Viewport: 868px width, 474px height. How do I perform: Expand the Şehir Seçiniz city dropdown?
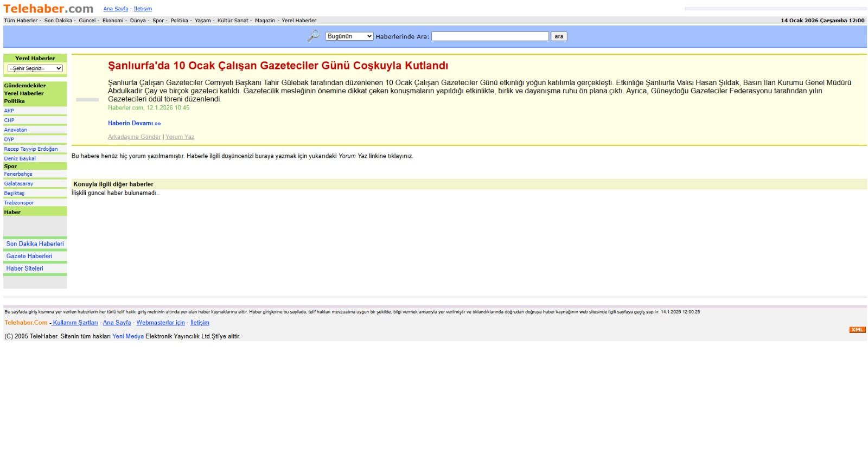pyautogui.click(x=35, y=68)
